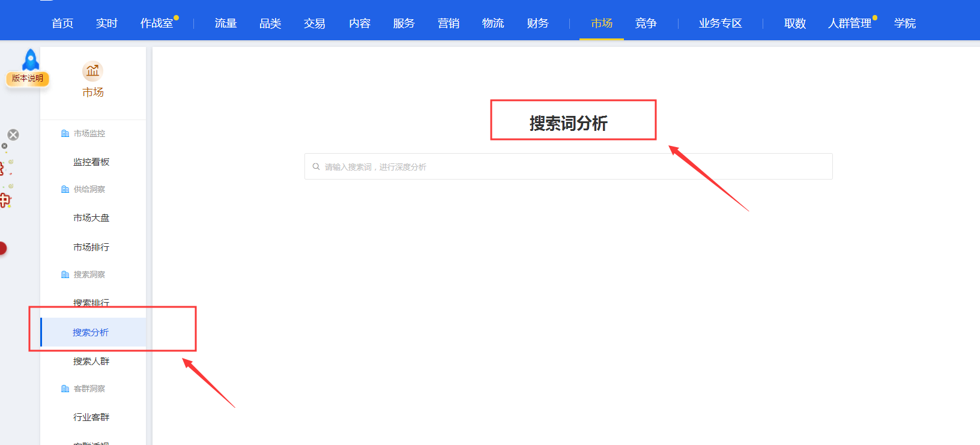Image resolution: width=980 pixels, height=445 pixels.
Task: Click the 供给洞察 section icon
Action: coord(65,189)
